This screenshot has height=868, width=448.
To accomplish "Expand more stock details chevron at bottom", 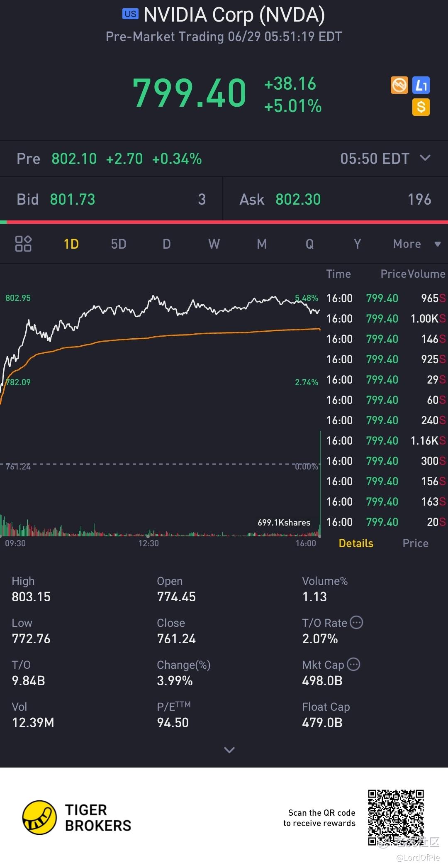I will tap(229, 750).
